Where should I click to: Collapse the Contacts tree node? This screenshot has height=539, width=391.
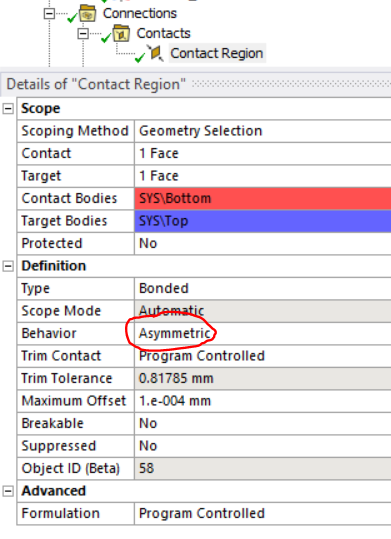[83, 34]
